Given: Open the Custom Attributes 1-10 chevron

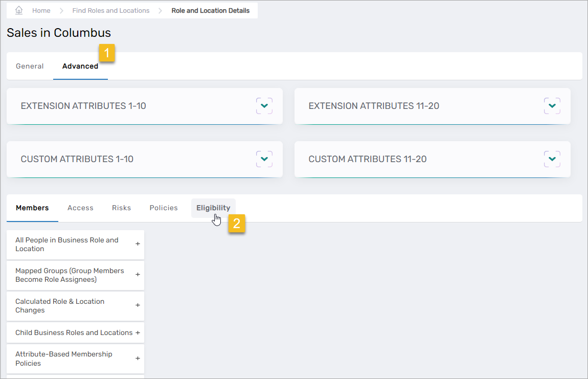Looking at the screenshot, I should pos(264,159).
